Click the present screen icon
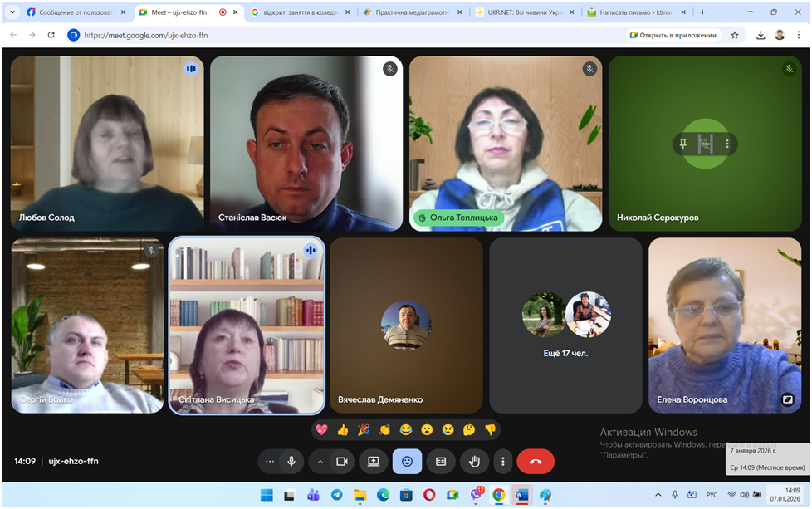The width and height of the screenshot is (812, 509). (374, 461)
